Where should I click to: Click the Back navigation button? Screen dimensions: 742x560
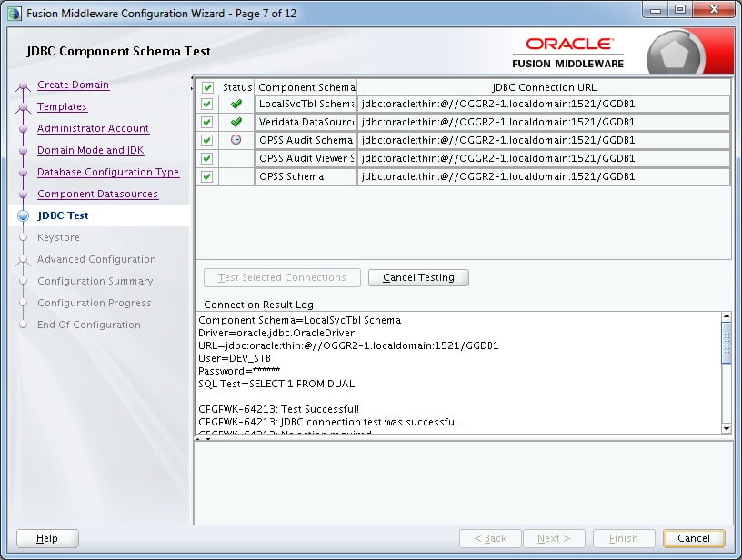click(x=490, y=538)
